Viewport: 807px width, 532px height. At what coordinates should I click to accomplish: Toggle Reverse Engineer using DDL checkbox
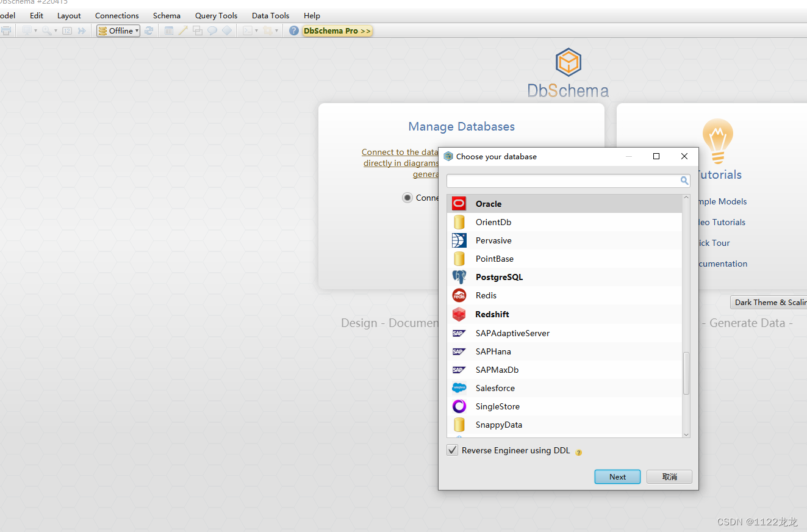[453, 450]
